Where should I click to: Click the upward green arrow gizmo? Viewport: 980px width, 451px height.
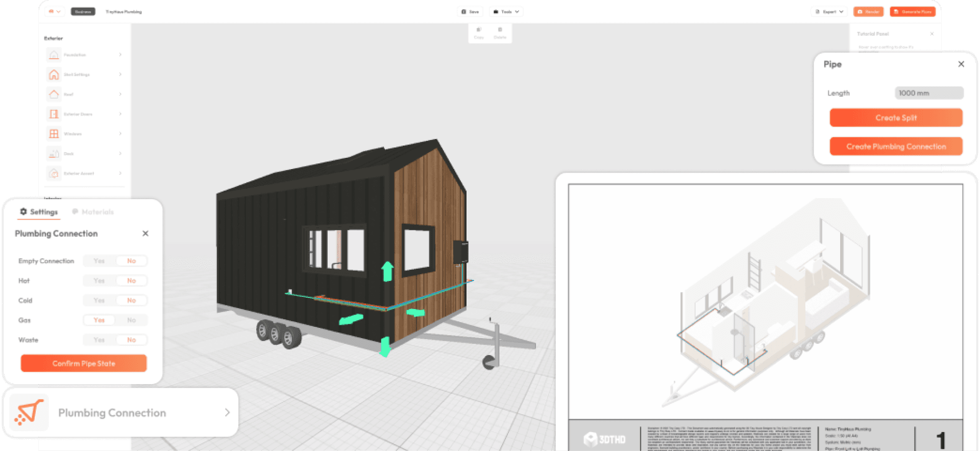click(x=387, y=271)
